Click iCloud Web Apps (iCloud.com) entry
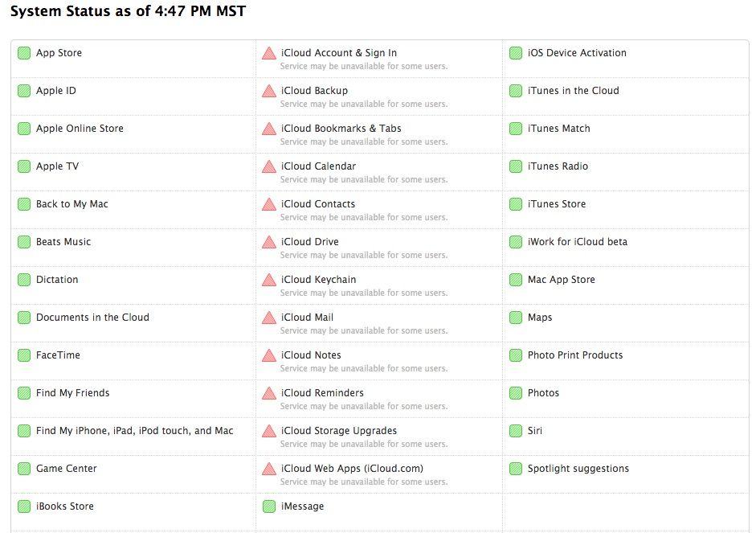Image resolution: width=756 pixels, height=533 pixels. [x=352, y=469]
